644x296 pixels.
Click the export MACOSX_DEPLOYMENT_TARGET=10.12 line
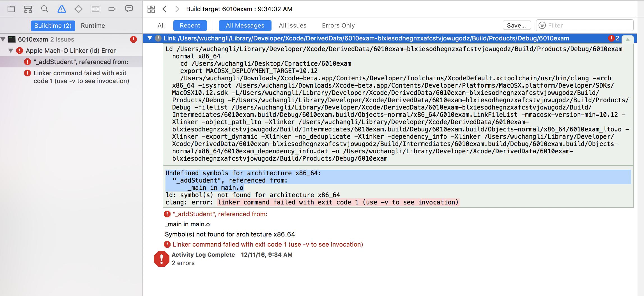(249, 71)
